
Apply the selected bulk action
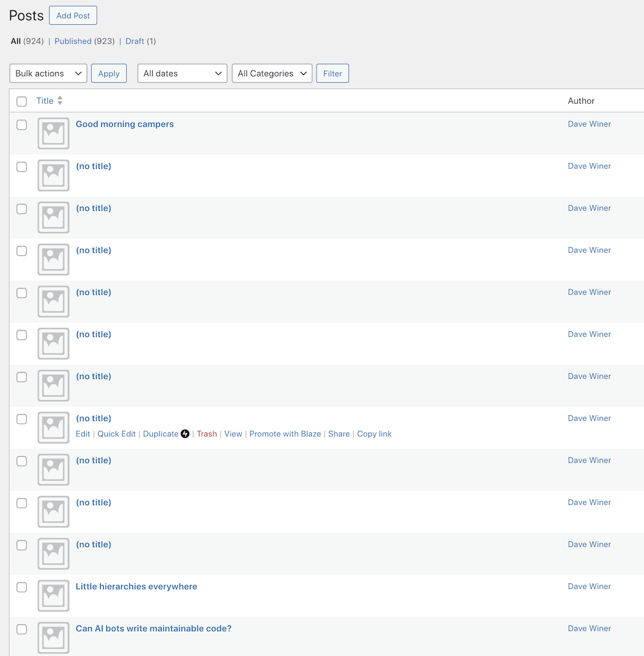tap(109, 73)
